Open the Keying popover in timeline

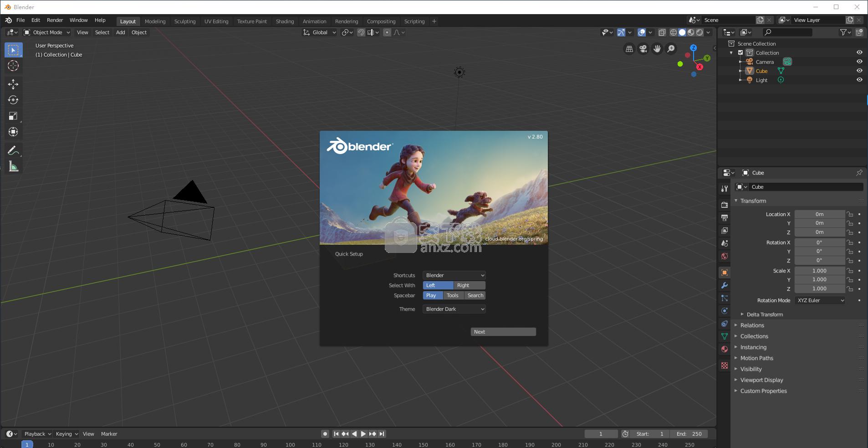click(x=66, y=434)
